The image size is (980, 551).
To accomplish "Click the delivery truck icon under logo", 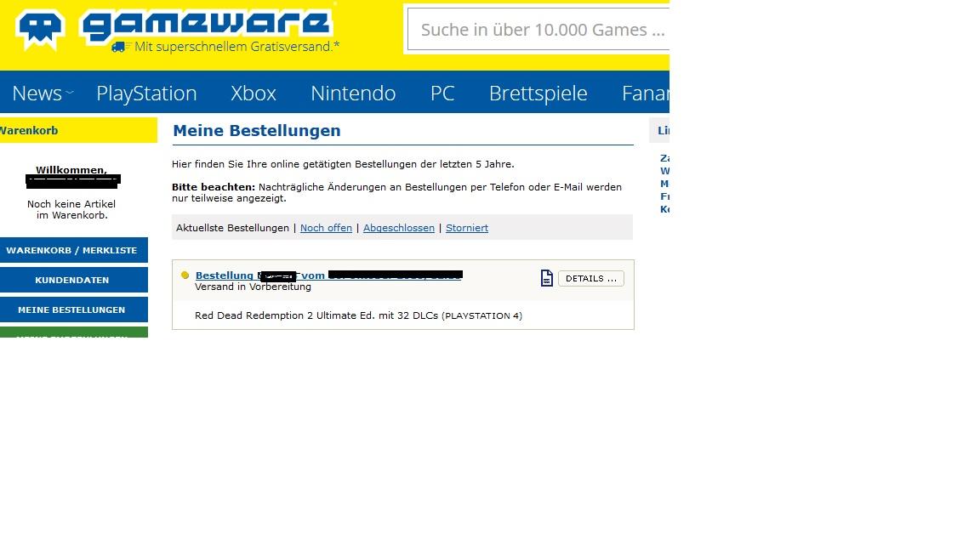I will 118,47.
